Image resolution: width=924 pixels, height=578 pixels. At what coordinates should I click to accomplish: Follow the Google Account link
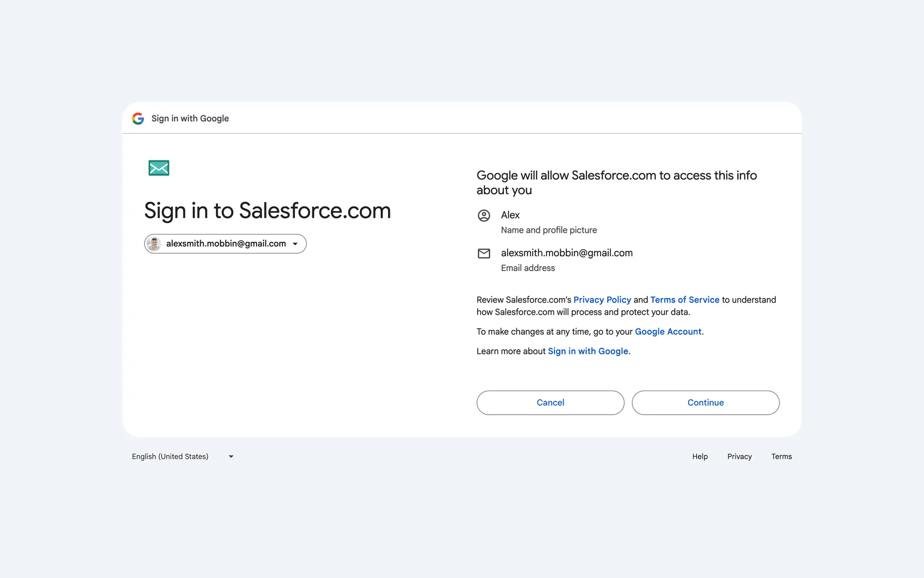click(668, 331)
